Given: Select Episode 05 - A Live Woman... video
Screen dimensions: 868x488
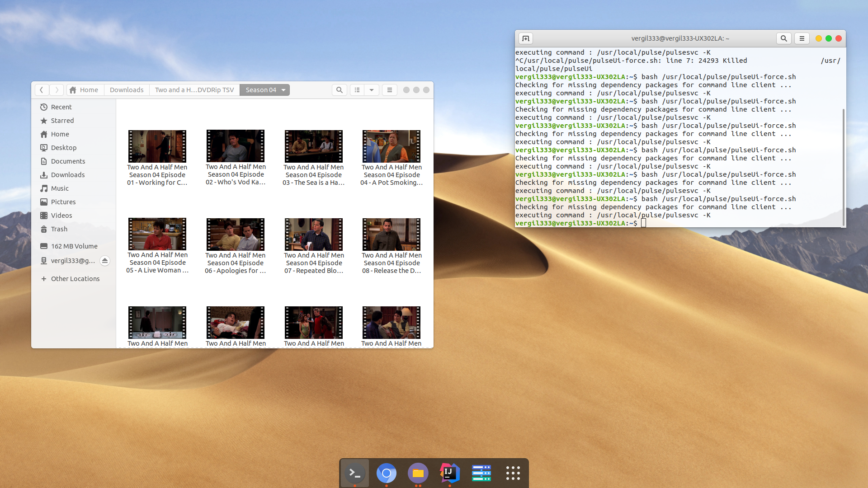Looking at the screenshot, I should (x=157, y=246).
